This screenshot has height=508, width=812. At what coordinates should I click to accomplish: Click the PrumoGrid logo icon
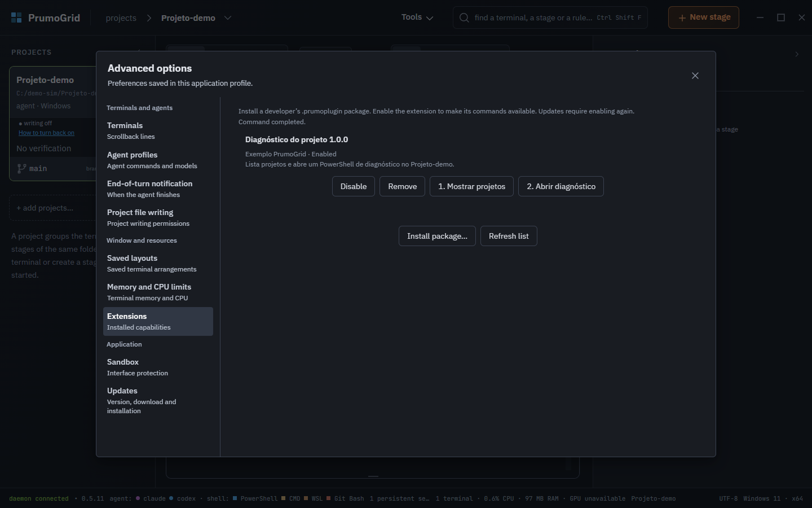pos(16,17)
